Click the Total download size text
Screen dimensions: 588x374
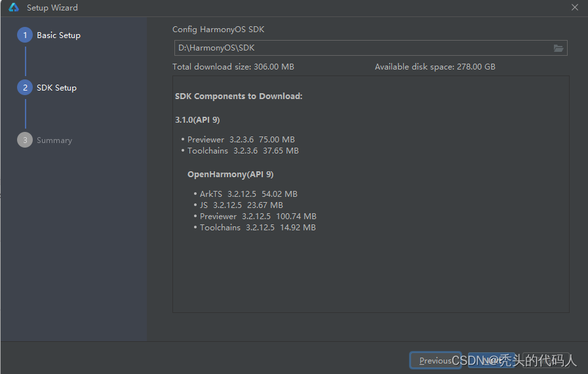[x=233, y=67]
